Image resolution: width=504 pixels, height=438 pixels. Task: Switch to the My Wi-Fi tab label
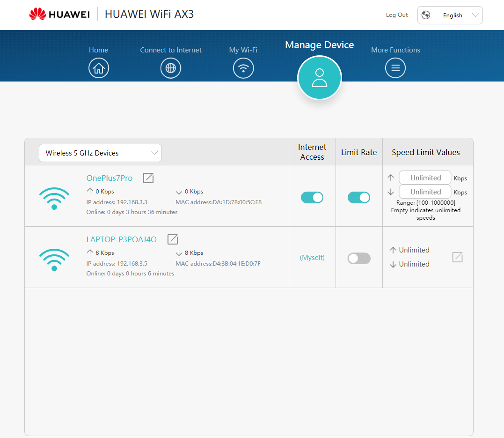(x=243, y=50)
